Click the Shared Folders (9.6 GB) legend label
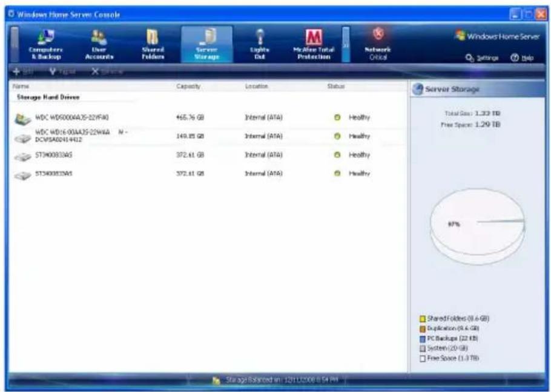The width and height of the screenshot is (551, 392). [458, 319]
